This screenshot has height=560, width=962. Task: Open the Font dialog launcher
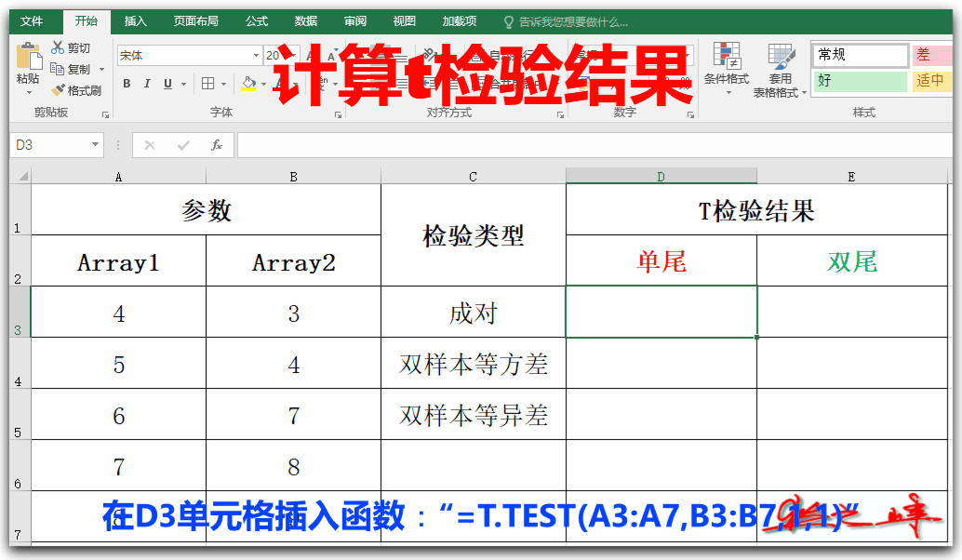pos(338,114)
